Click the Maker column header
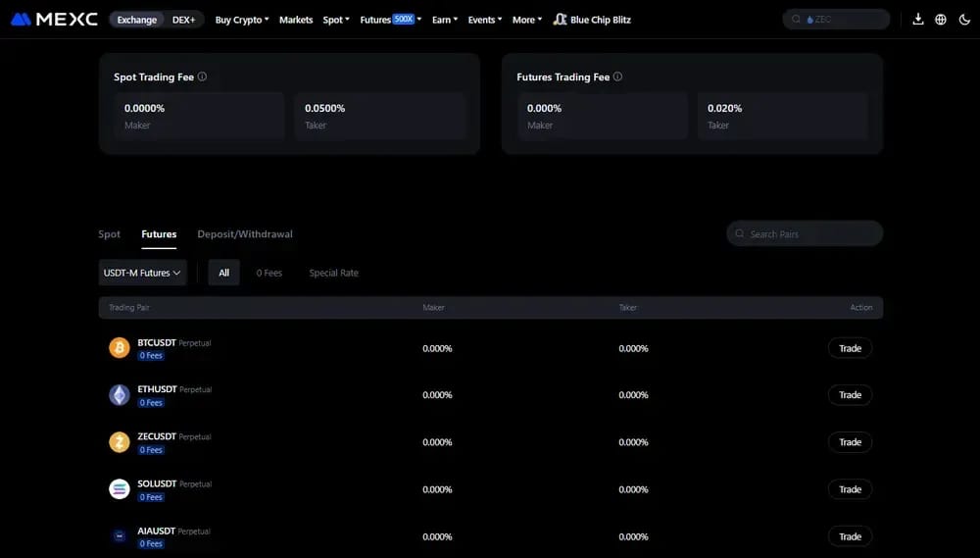This screenshot has width=980, height=558. [434, 307]
